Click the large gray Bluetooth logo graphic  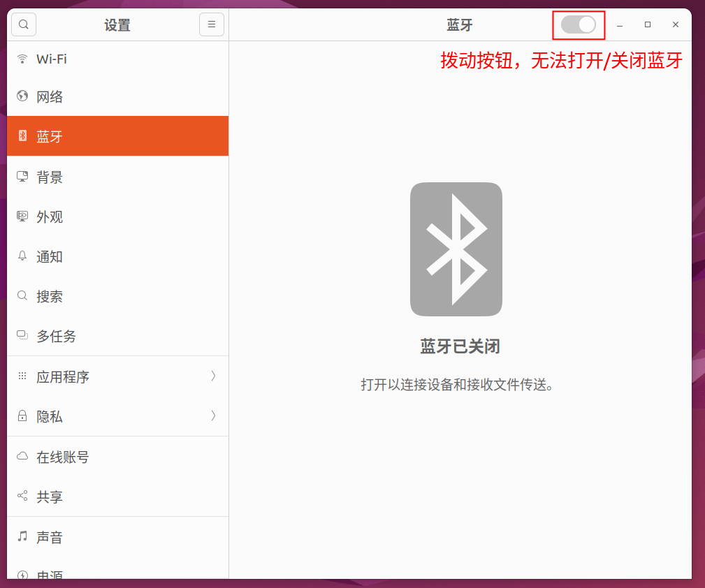pos(456,249)
